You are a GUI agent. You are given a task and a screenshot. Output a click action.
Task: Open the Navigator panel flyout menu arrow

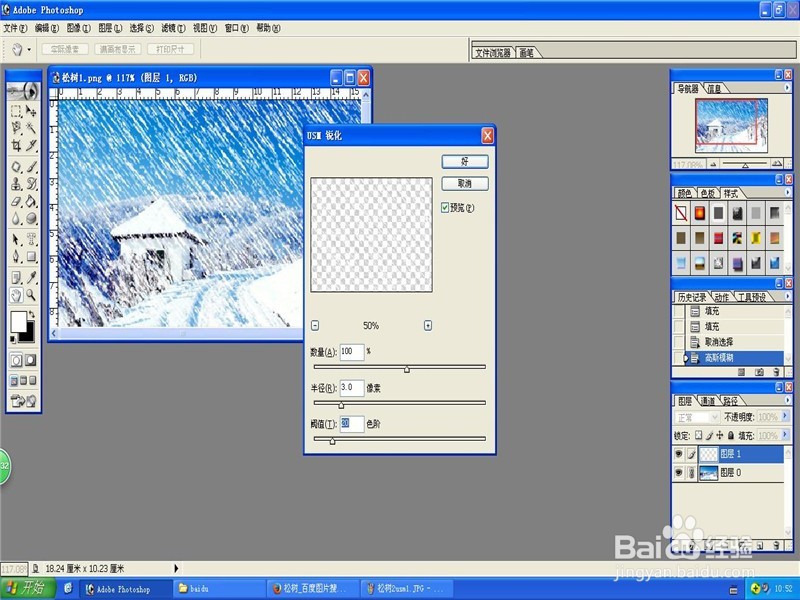787,88
